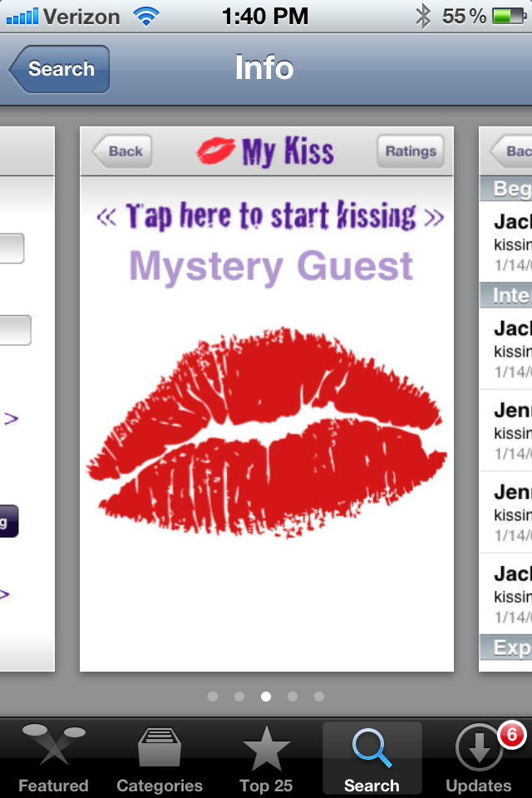Tap the Bluetooth icon in status bar
532x798 pixels.
pos(423,16)
